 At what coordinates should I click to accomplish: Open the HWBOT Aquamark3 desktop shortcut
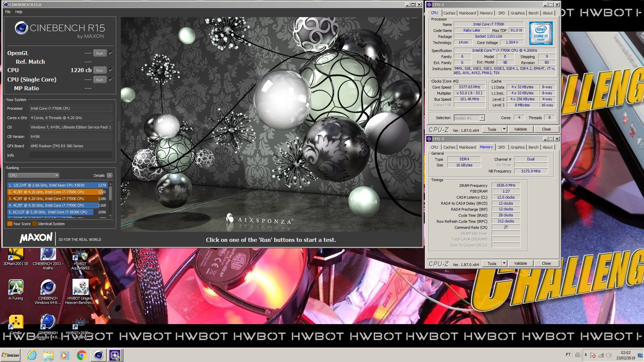tap(80, 259)
